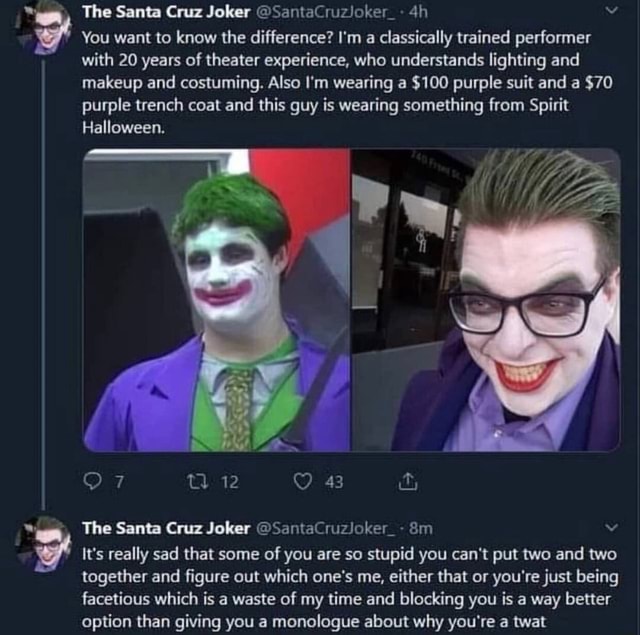Viewport: 640px width, 635px height.
Task: Click the retweet count 12
Action: click(x=229, y=483)
